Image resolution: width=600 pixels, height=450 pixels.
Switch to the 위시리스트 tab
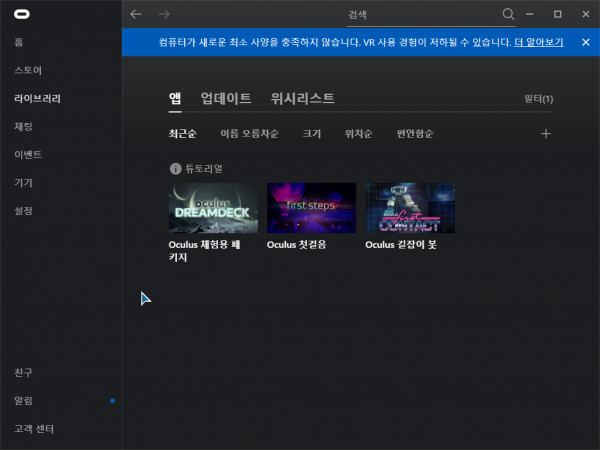pyautogui.click(x=302, y=99)
